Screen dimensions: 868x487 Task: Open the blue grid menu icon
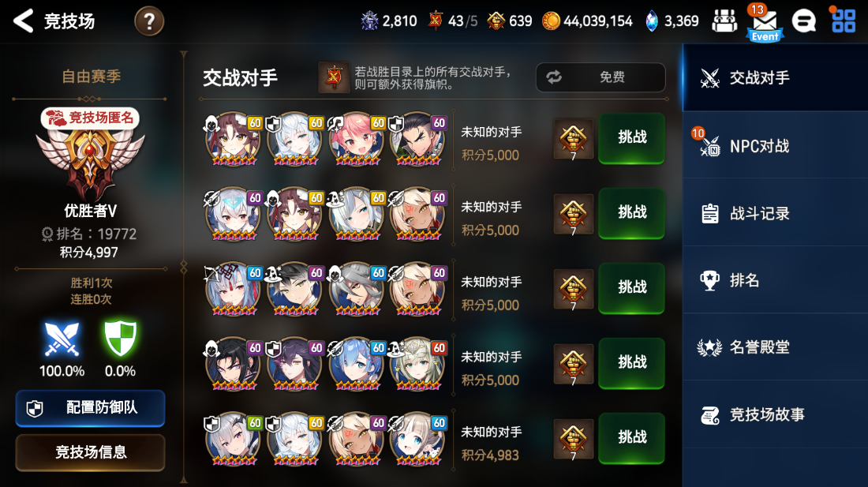(x=844, y=21)
